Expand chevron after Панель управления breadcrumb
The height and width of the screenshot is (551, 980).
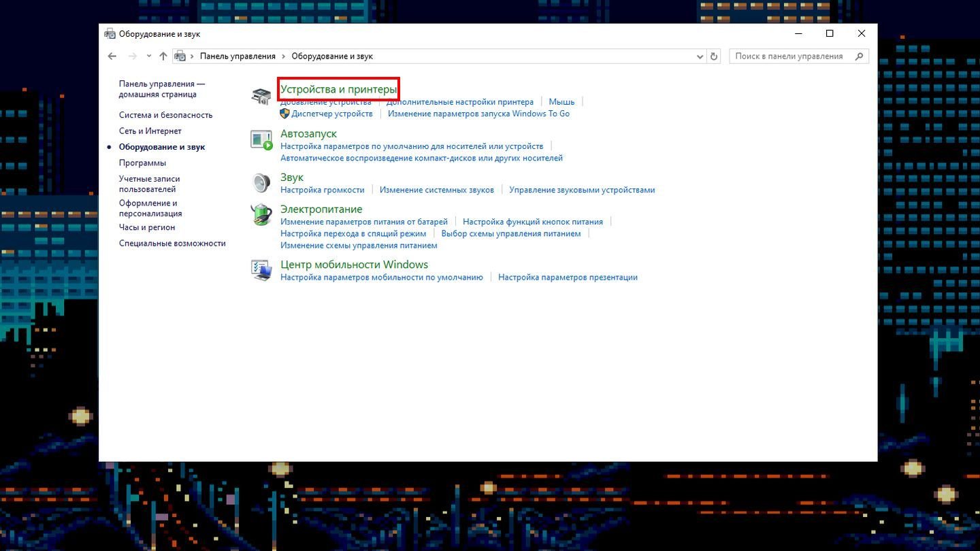pos(284,56)
